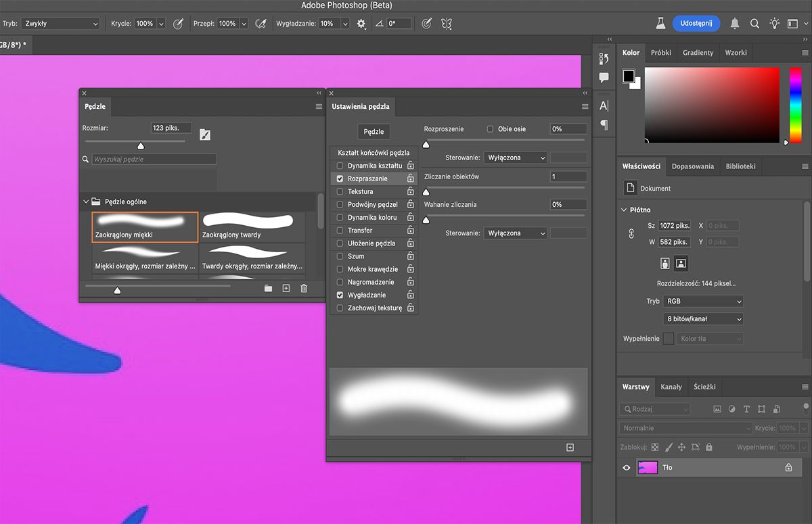Delete brush with trash icon

tap(304, 289)
